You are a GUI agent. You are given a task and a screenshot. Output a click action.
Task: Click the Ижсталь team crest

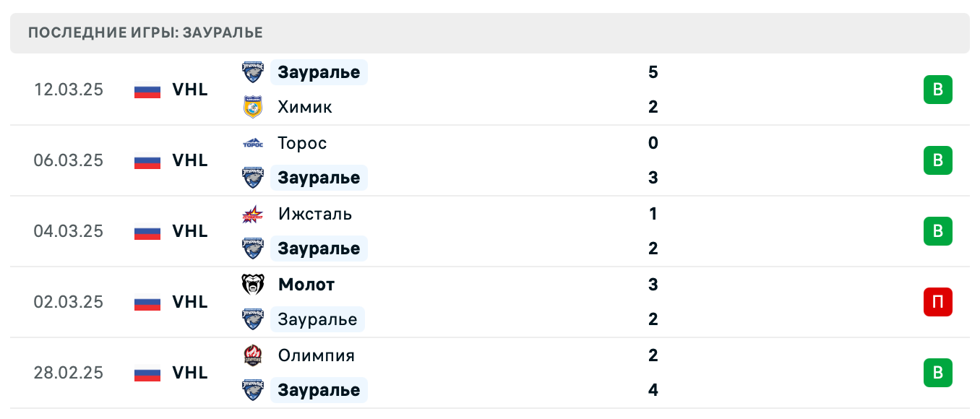point(252,213)
